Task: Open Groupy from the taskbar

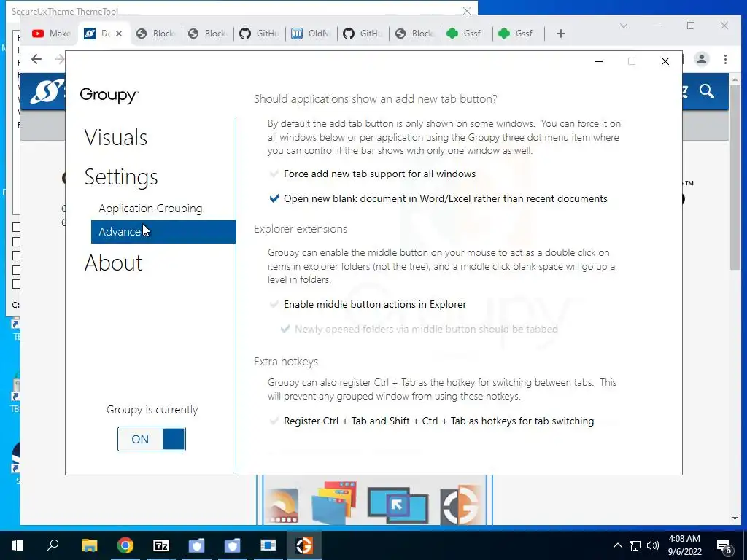Action: 304,545
